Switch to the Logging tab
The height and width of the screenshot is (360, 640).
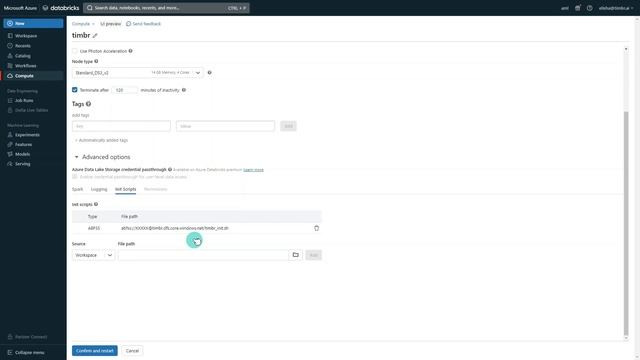click(99, 189)
